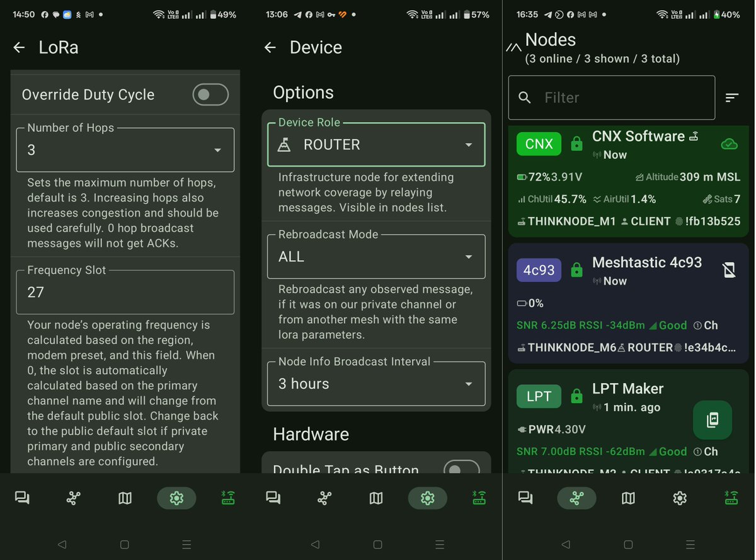
Task: Go back from the LoRa screen
Action: tap(19, 48)
